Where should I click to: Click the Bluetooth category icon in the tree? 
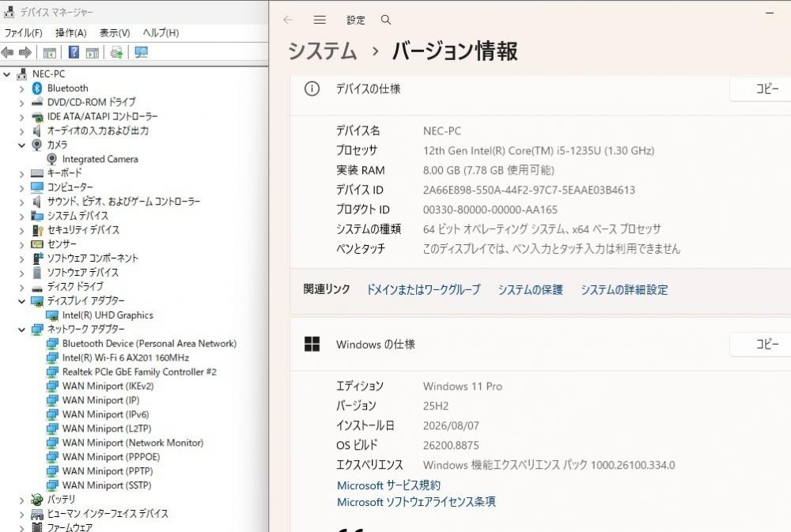pos(37,89)
